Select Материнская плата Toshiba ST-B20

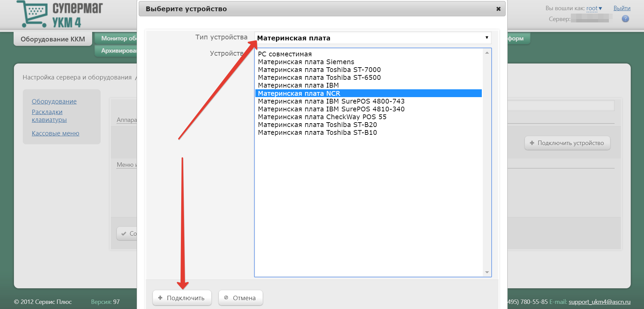point(368,125)
